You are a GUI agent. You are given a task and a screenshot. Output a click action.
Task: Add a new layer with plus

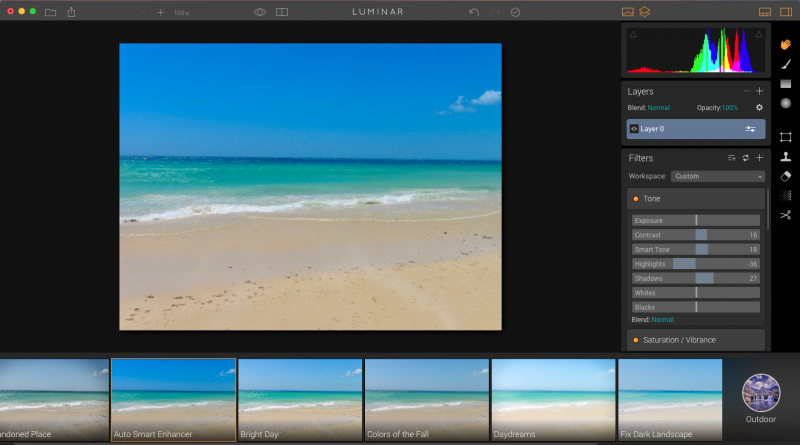[760, 91]
